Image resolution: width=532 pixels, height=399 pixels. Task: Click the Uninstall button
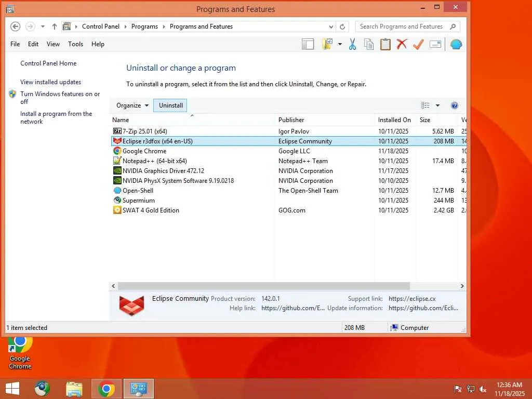(170, 105)
